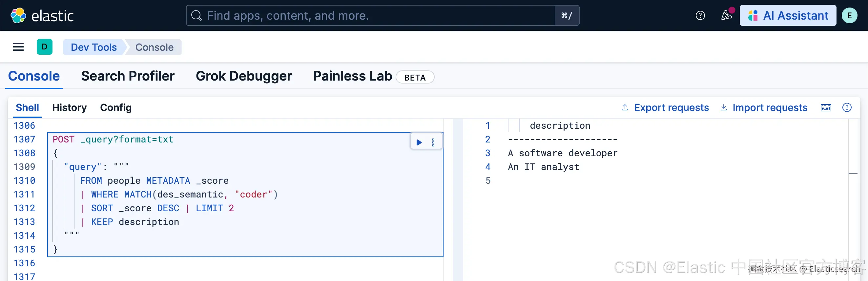Open the request options three-dot menu
The width and height of the screenshot is (868, 281).
(x=433, y=142)
